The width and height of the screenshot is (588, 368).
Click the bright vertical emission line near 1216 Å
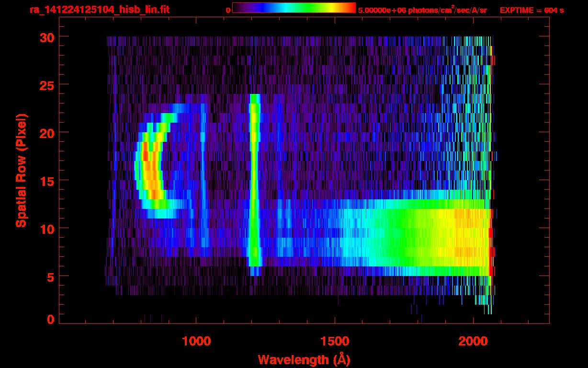click(x=255, y=184)
